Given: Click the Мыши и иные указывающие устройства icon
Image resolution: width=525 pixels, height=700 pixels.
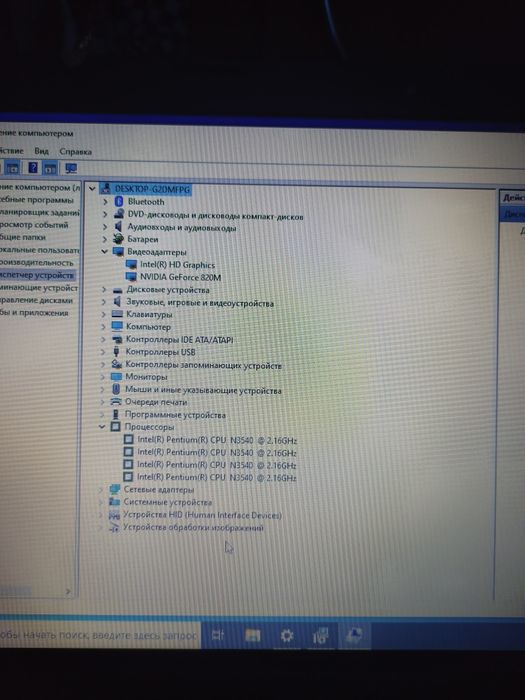Looking at the screenshot, I should click(x=116, y=389).
